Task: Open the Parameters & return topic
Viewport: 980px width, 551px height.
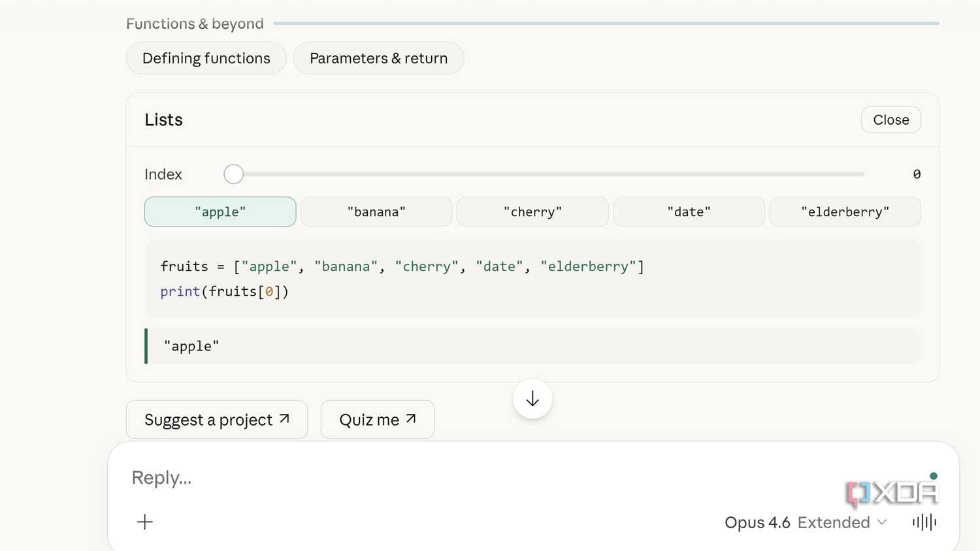Action: (x=378, y=58)
